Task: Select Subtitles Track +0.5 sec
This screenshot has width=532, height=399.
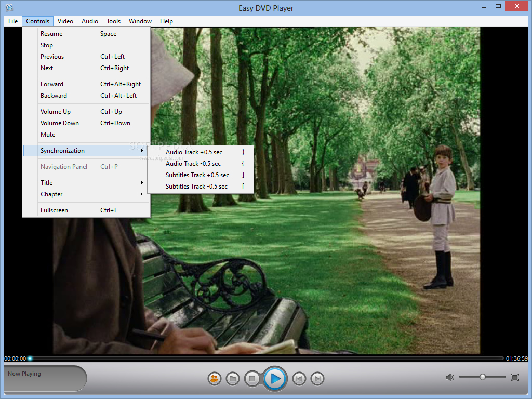Action: 201,175
